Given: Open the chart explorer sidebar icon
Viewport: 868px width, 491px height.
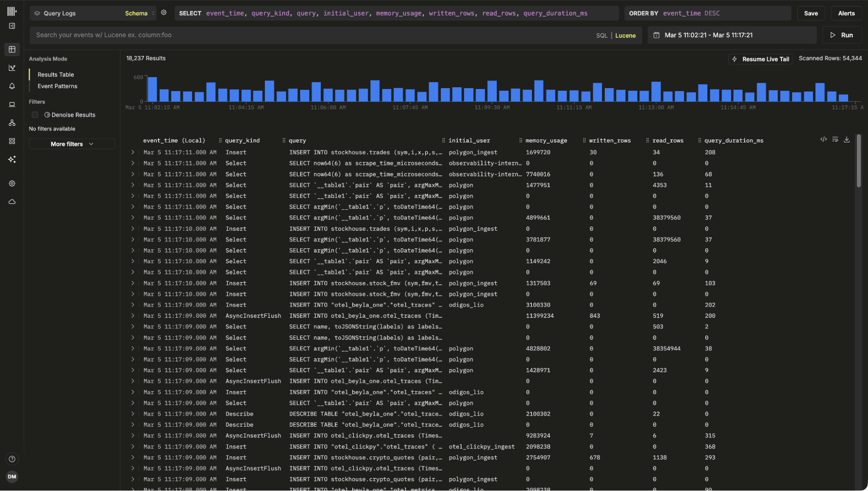Looking at the screenshot, I should [12, 68].
